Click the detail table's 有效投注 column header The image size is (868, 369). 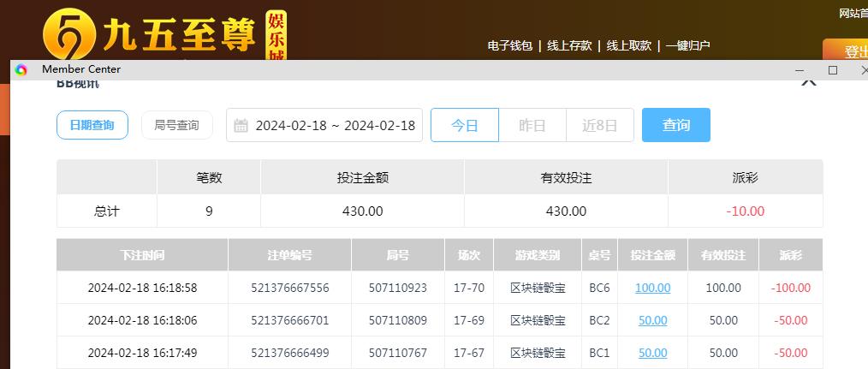pyautogui.click(x=723, y=255)
